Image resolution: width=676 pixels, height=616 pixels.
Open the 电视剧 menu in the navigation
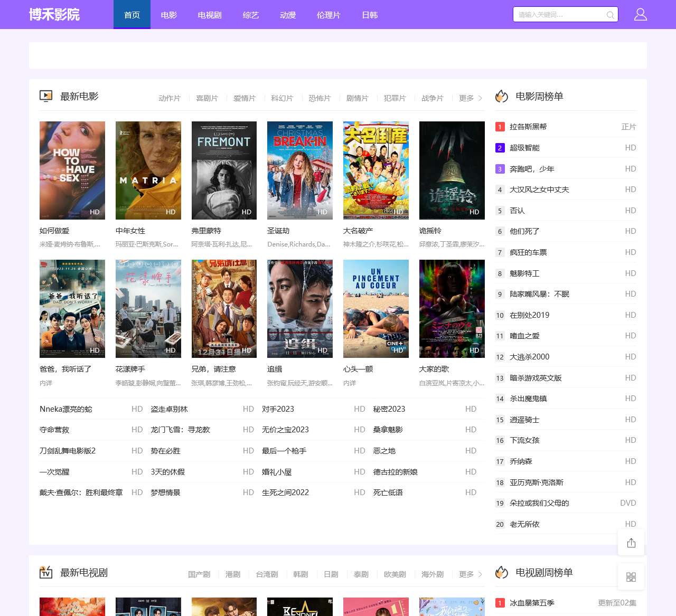click(x=209, y=15)
